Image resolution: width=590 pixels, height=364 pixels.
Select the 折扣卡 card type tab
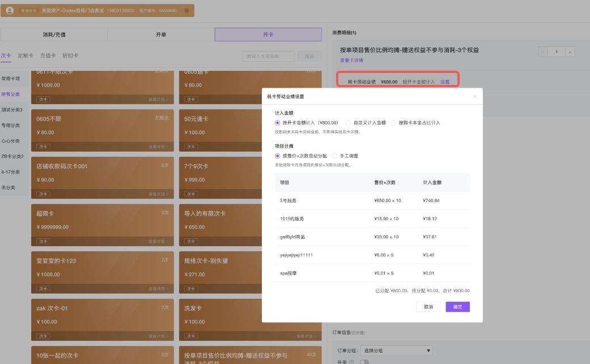[x=70, y=55]
